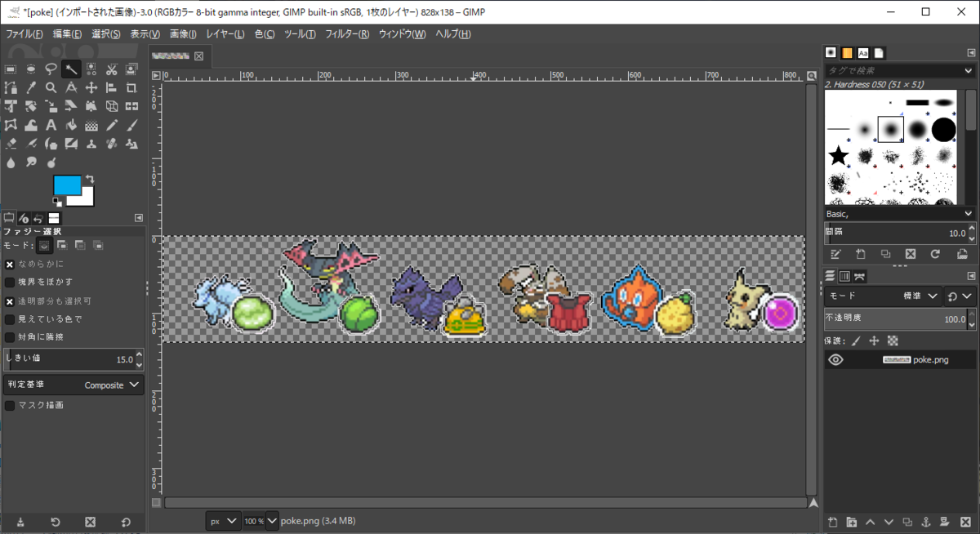
Task: Open the layer mode group switch dropdown
Action: click(x=960, y=296)
